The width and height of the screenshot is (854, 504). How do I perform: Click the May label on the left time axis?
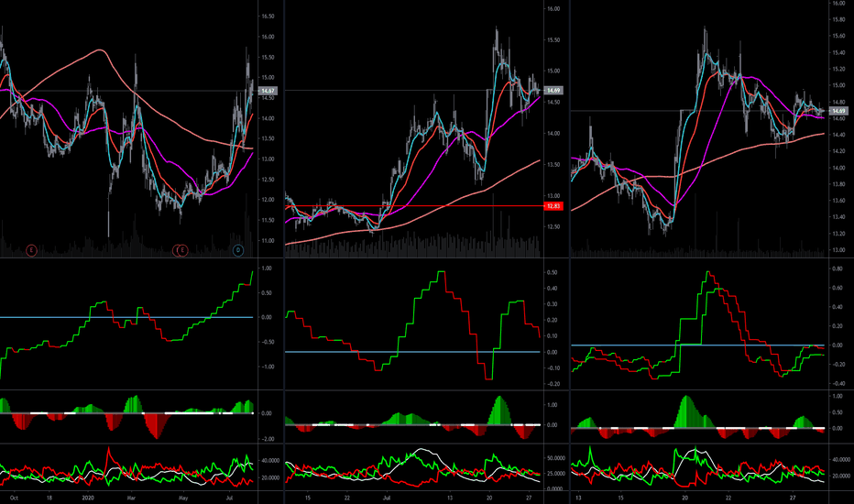coord(183,498)
